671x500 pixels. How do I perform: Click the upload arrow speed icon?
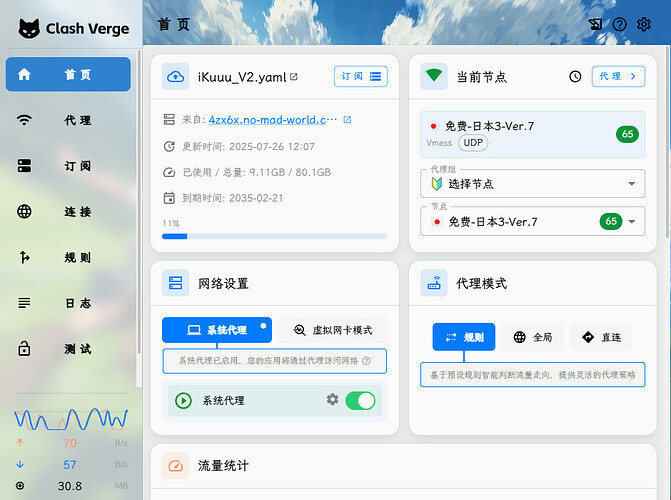click(x=20, y=443)
